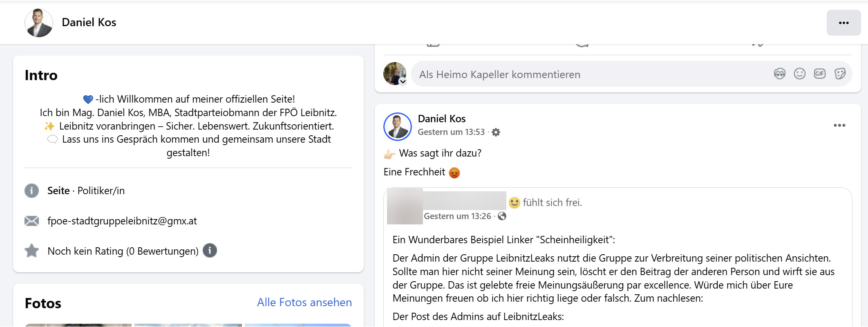868x327 pixels.
Task: Add a GIF to the comment
Action: click(x=819, y=74)
